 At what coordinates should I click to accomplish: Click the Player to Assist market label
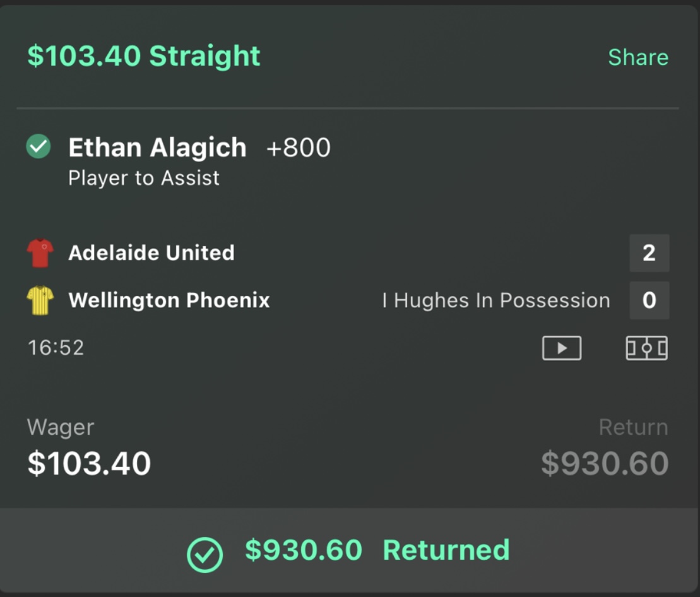point(144,178)
